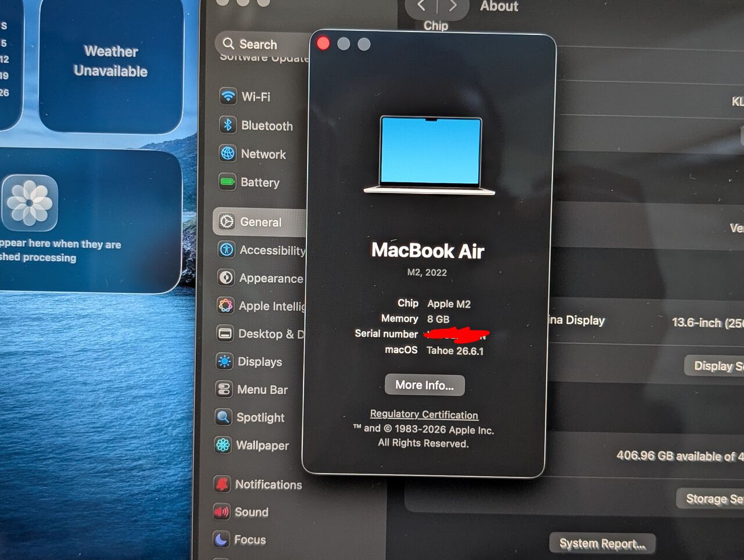Image resolution: width=744 pixels, height=560 pixels.
Task: Select the 'Apple M2' chip value
Action: [x=449, y=304]
